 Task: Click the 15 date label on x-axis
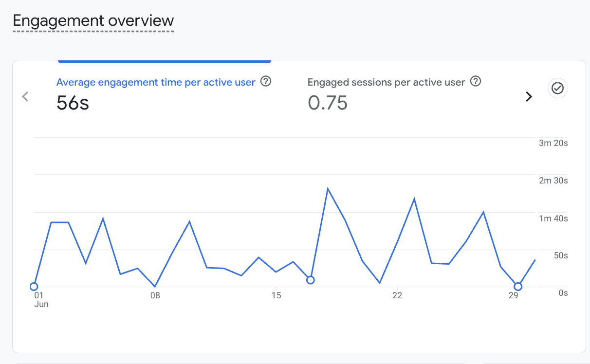click(276, 295)
